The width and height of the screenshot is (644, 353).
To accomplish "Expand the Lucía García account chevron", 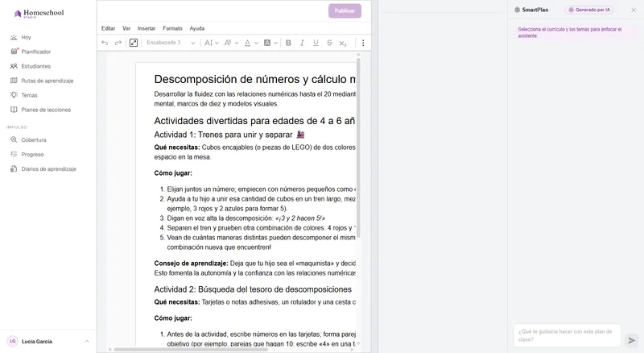I will click(x=87, y=341).
